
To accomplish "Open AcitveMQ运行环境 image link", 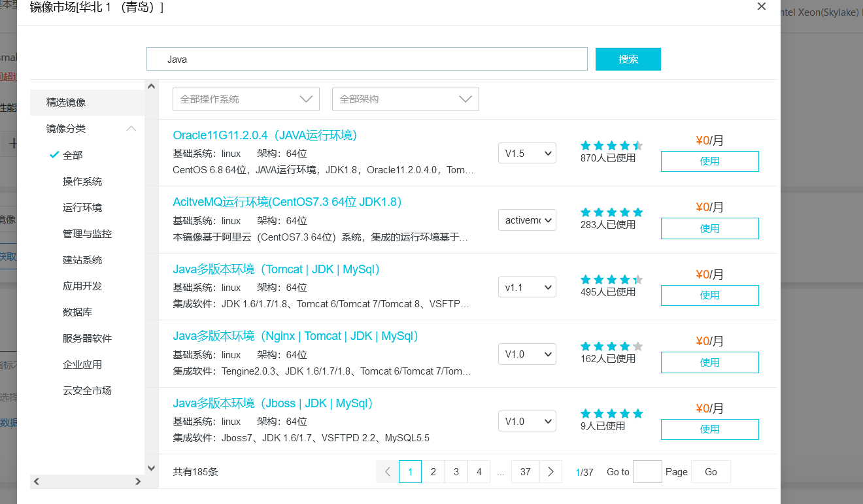I will 287,202.
